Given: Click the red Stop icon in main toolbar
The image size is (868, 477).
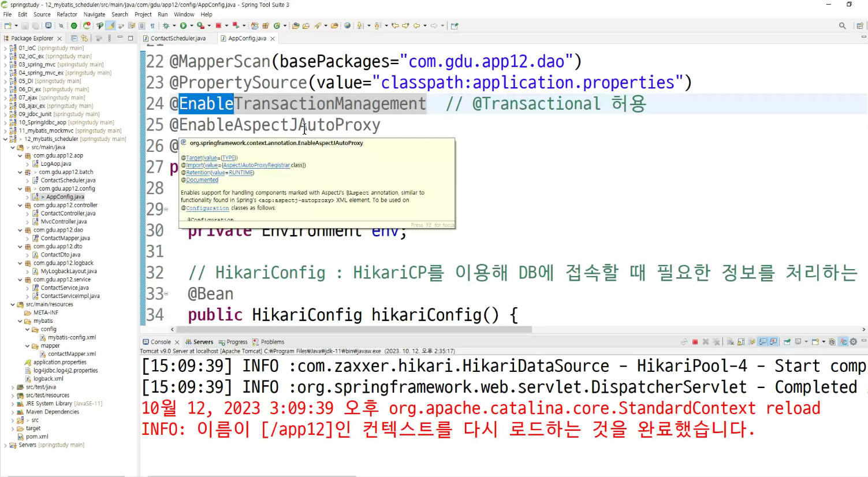Looking at the screenshot, I should point(218,25).
